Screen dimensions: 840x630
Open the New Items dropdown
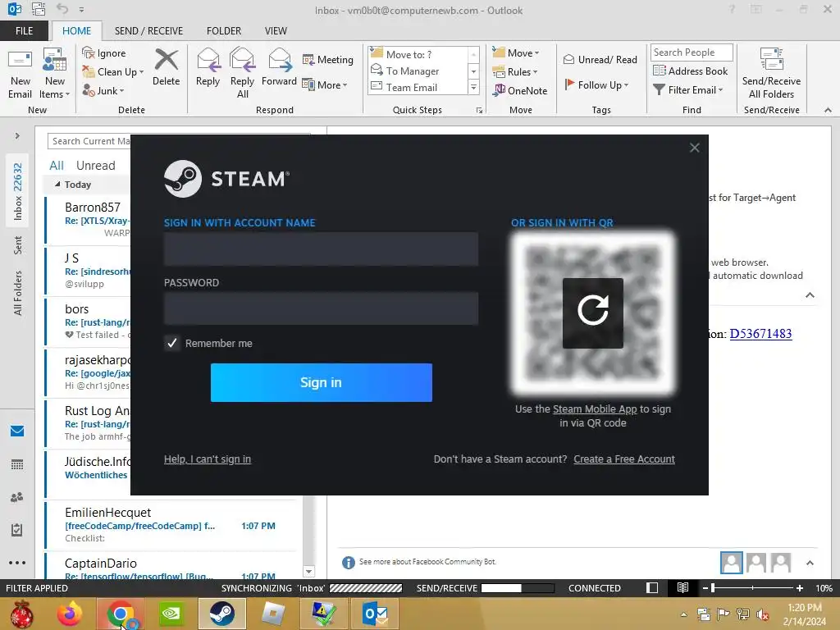[x=55, y=74]
